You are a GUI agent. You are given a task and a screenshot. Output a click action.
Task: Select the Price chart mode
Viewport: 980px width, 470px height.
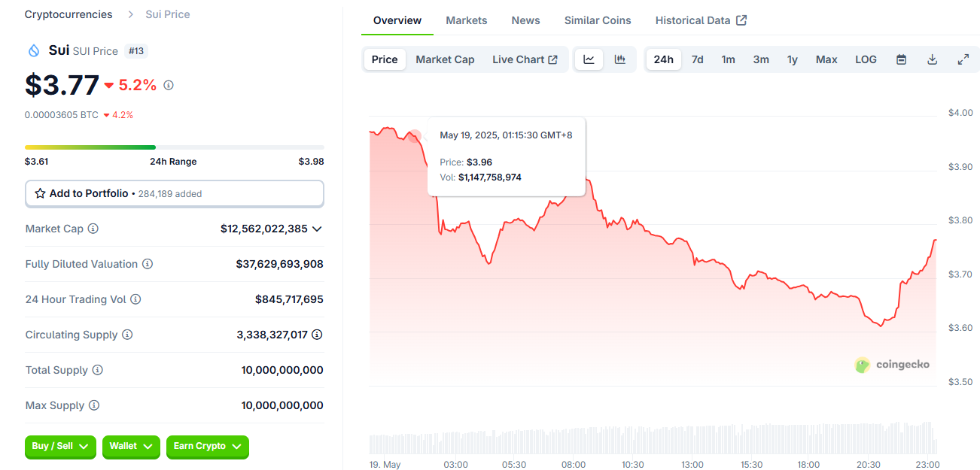pos(385,59)
